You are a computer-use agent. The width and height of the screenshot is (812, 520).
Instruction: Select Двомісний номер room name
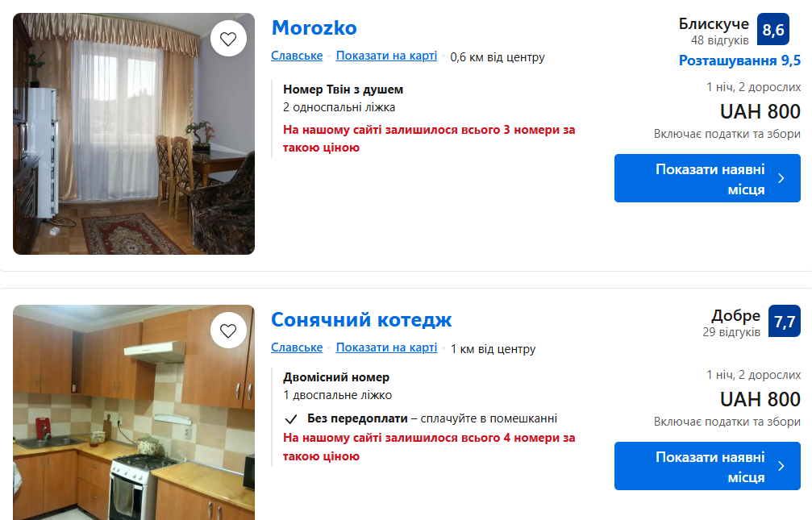coord(335,377)
